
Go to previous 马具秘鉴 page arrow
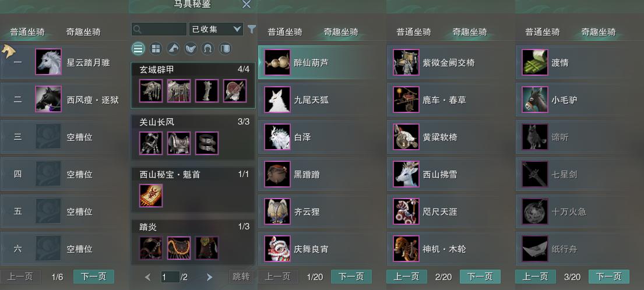[148, 277]
